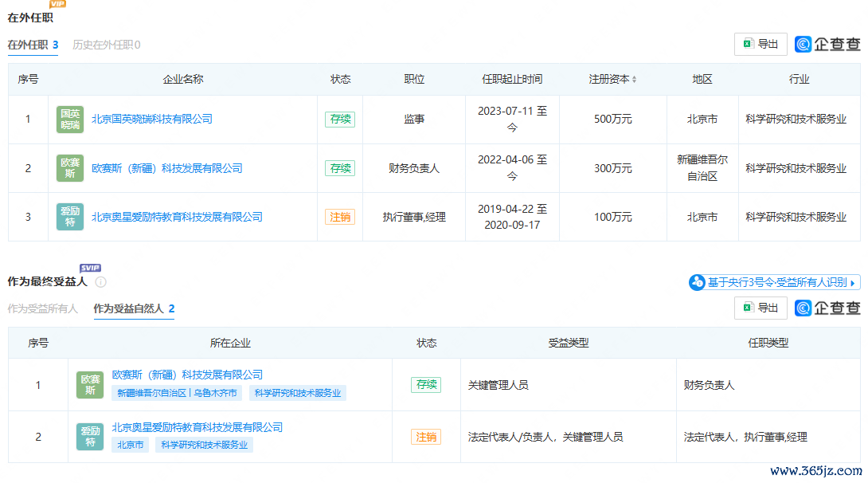
Task: Sort the table by 注册资本
Action: tap(634, 80)
